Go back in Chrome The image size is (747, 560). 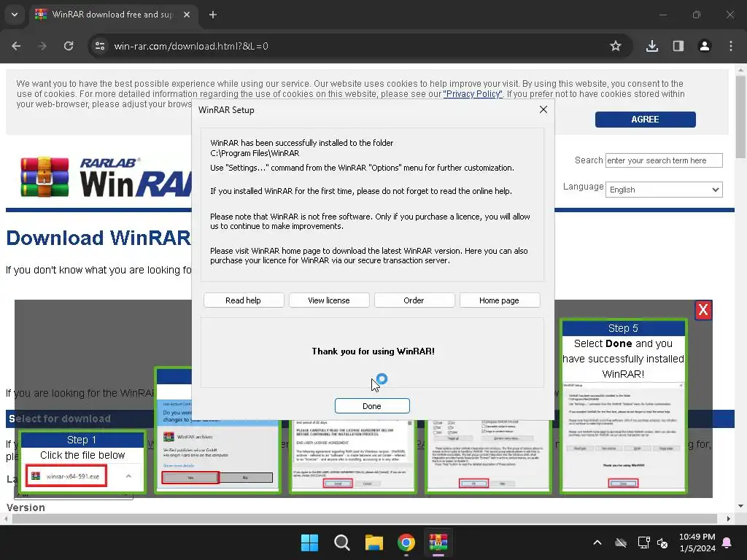[x=16, y=46]
